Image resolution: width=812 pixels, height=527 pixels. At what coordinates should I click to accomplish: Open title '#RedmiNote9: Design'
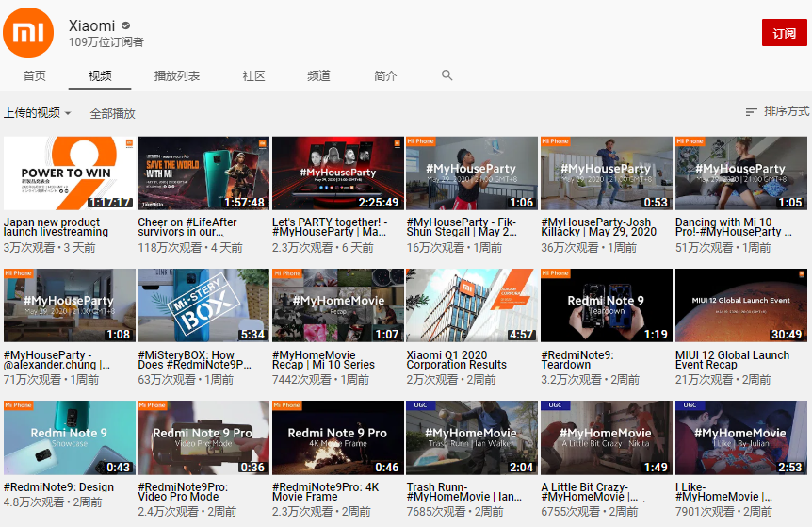point(58,487)
